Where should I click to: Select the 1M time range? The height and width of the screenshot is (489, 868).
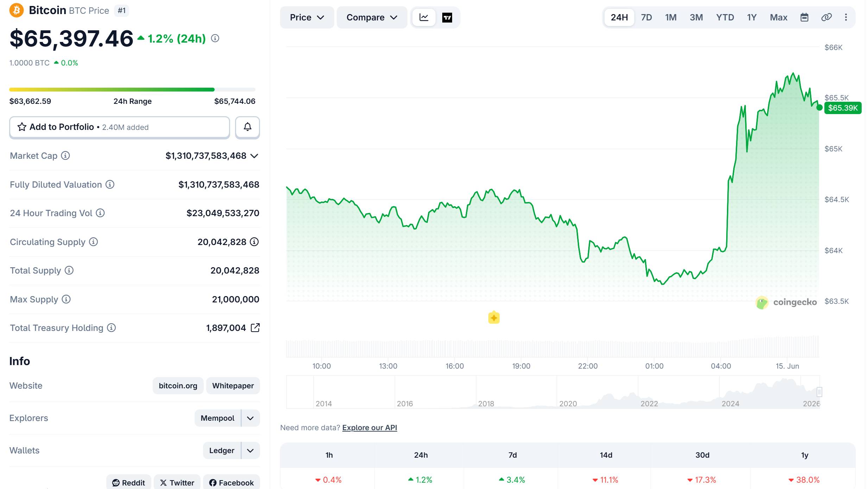click(671, 17)
